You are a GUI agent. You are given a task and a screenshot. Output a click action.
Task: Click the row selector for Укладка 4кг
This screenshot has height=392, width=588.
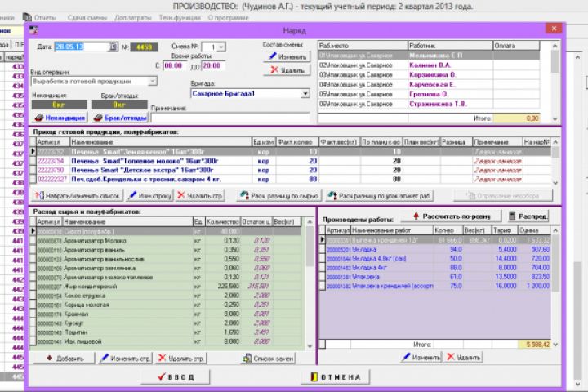click(322, 268)
